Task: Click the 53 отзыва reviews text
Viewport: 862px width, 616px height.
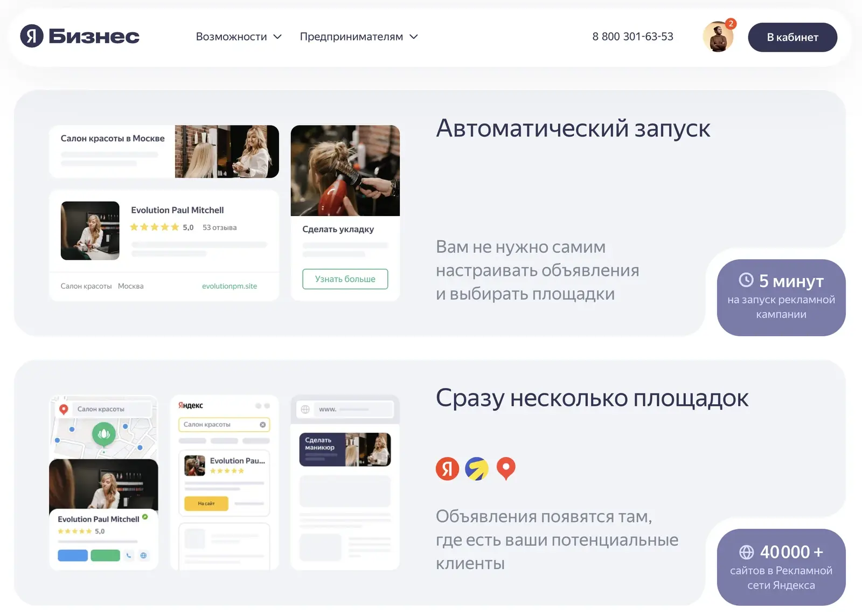Action: (x=220, y=227)
